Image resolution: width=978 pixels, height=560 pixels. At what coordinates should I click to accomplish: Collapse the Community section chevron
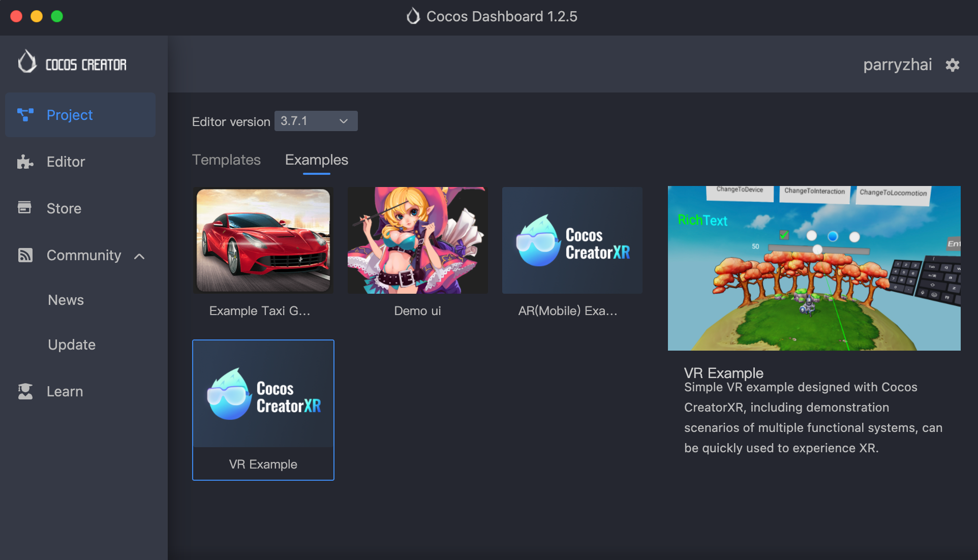[x=139, y=256]
